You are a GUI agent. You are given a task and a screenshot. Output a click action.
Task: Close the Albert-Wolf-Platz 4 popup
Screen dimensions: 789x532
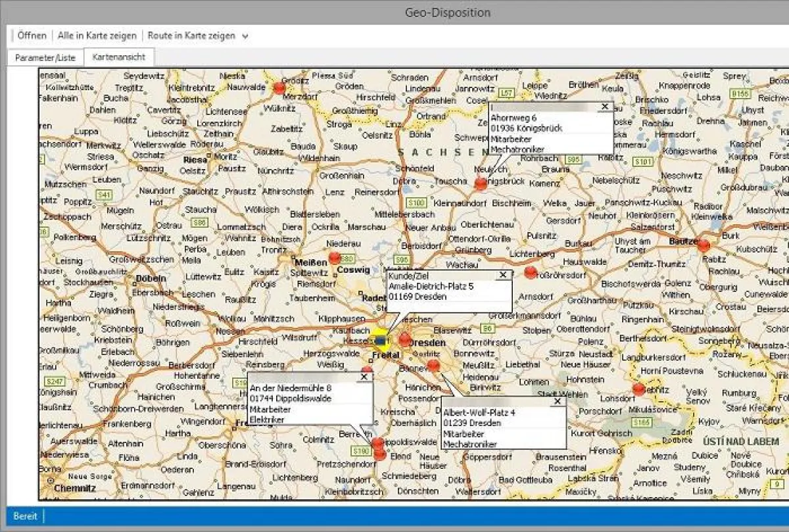pos(558,401)
